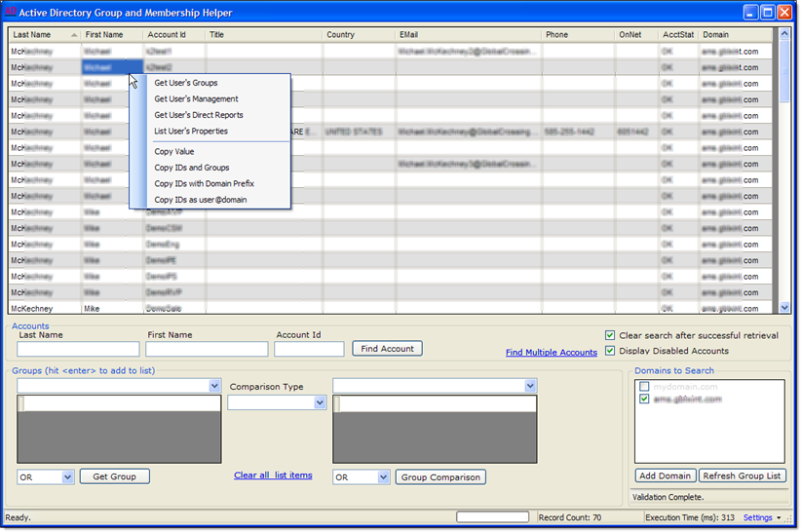Image resolution: width=801 pixels, height=532 pixels.
Task: Click the results grid scroll down arrow
Action: pos(784,307)
